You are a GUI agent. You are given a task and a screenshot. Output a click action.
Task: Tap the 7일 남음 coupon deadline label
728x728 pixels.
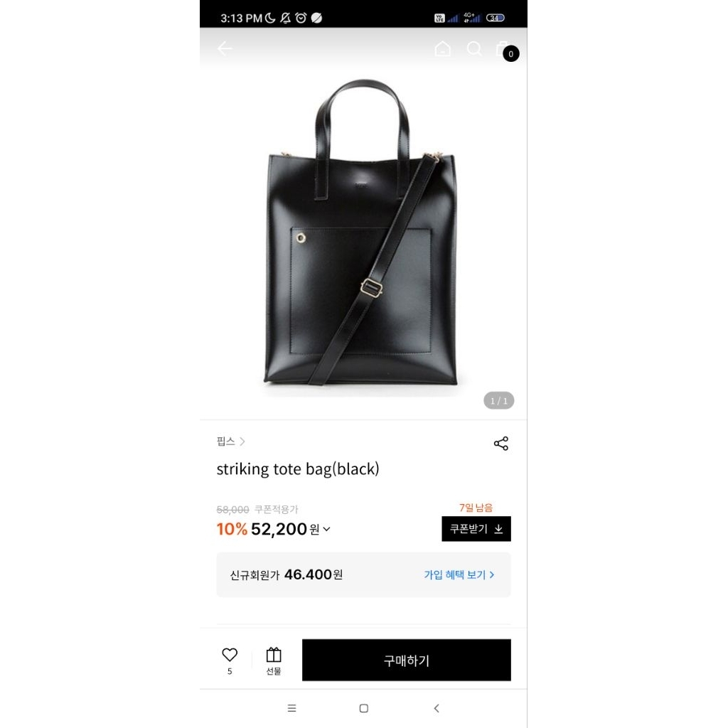click(x=476, y=508)
